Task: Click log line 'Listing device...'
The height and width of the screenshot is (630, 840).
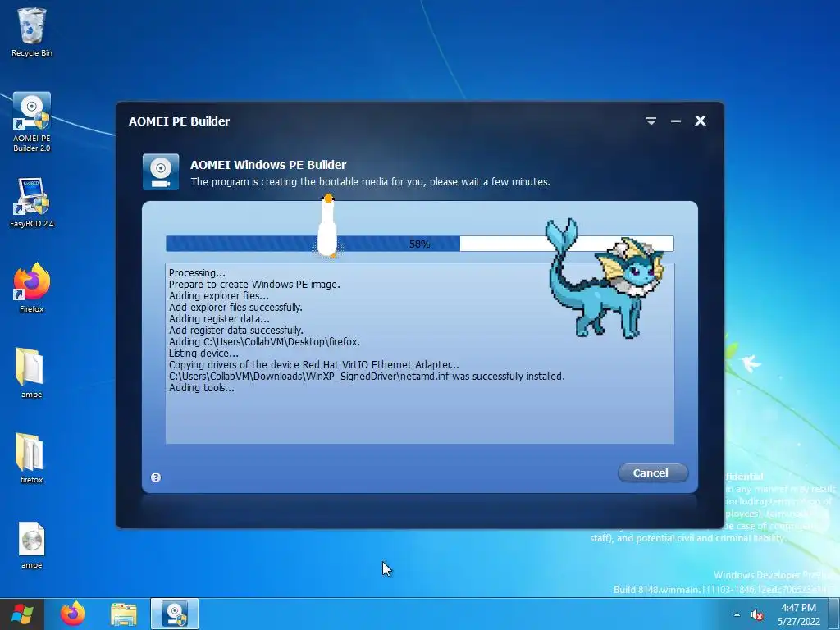Action: click(203, 354)
